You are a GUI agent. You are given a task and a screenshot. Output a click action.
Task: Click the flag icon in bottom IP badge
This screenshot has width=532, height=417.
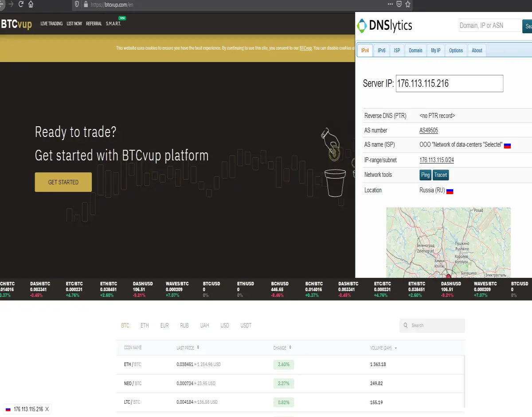[x=8, y=409]
